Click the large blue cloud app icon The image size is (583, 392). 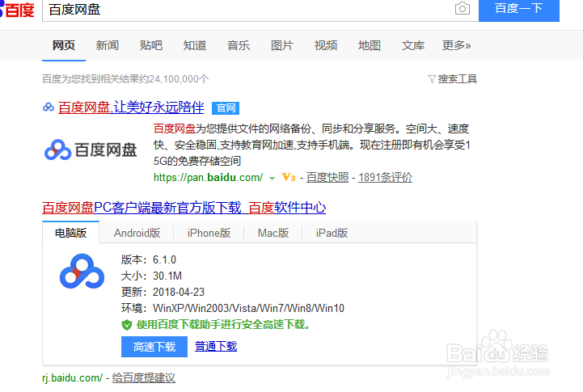point(82,272)
